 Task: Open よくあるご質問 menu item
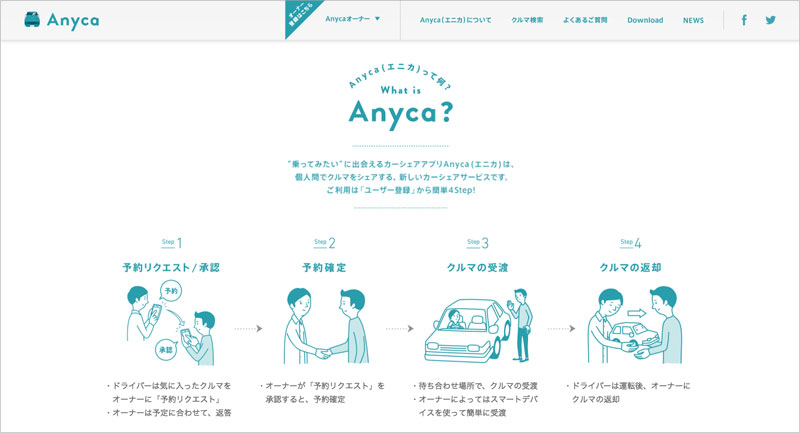[585, 20]
